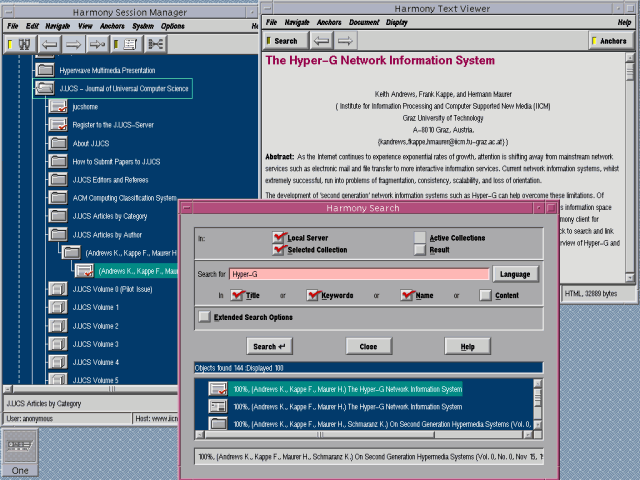The width and height of the screenshot is (640, 480).
Task: Open the iconified 'One' desktop icon
Action: click(20, 451)
